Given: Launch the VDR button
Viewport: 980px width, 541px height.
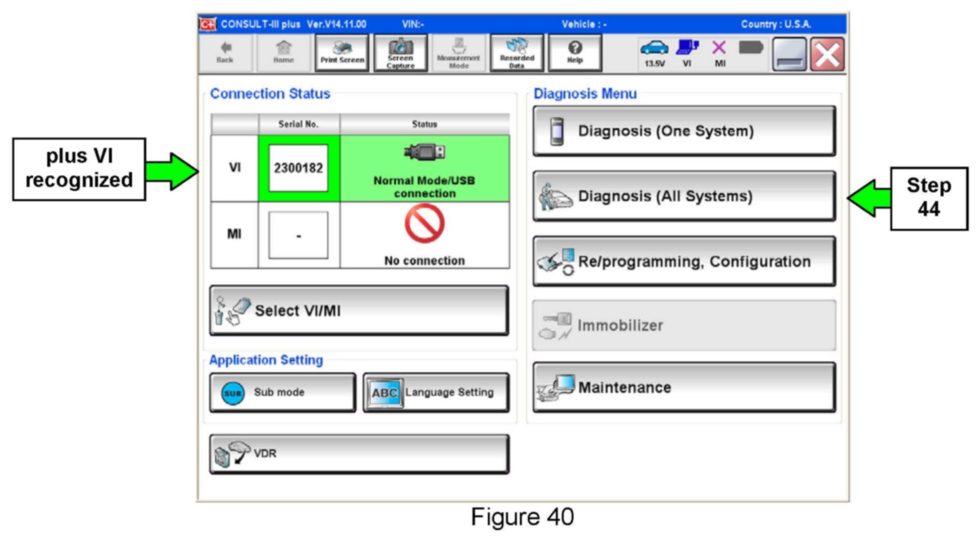Looking at the screenshot, I should pos(359,454).
